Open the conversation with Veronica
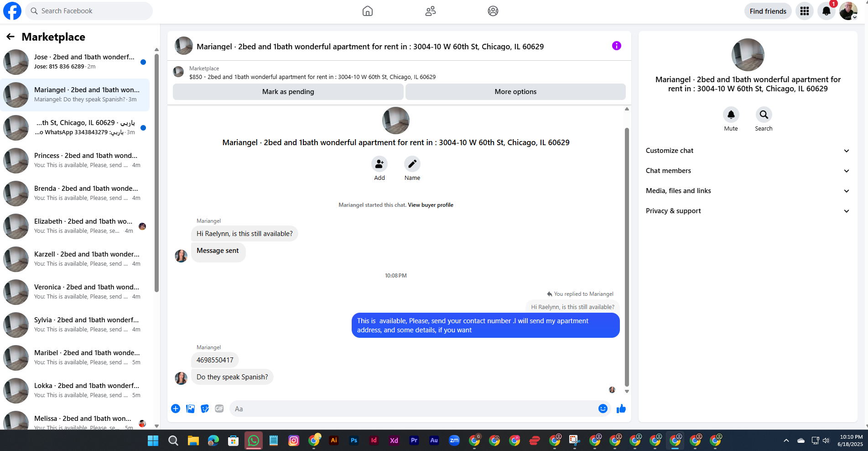Image resolution: width=868 pixels, height=451 pixels. coord(75,292)
